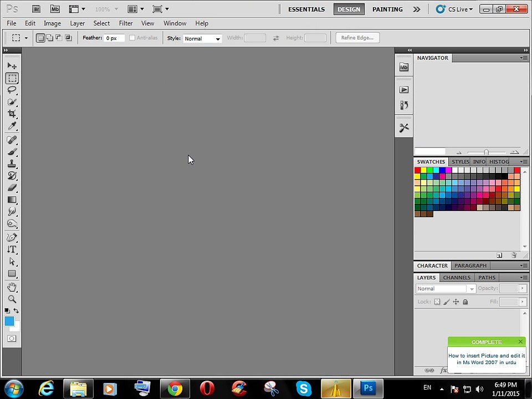The height and width of the screenshot is (399, 532).
Task: Switch to the Essentials workspace
Action: [x=306, y=9]
